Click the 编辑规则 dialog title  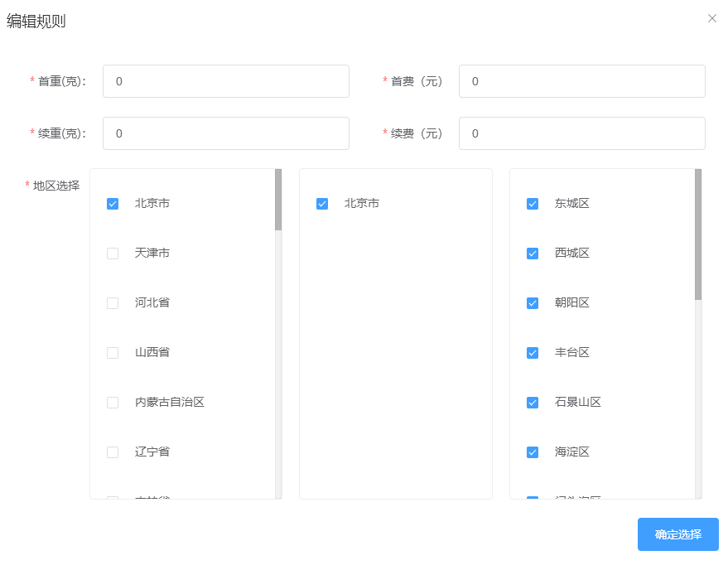tap(36, 22)
